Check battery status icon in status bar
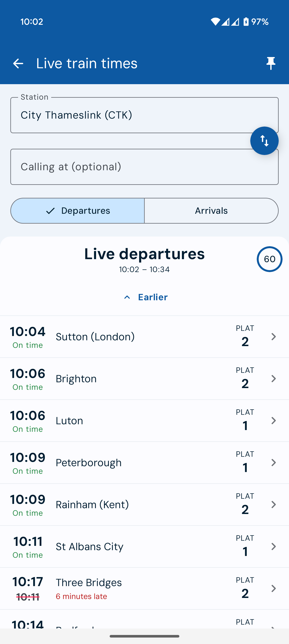Viewport: 289px width, 644px height. (x=246, y=22)
